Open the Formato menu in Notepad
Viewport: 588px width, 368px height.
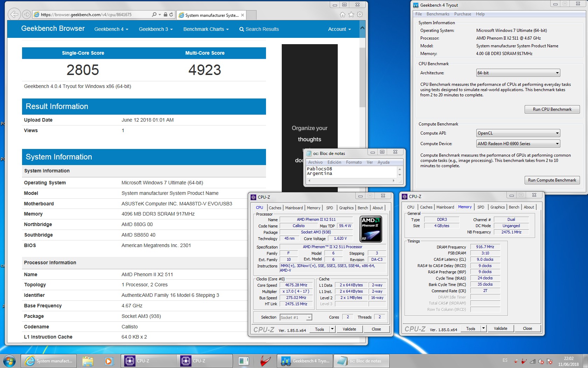[x=354, y=162]
